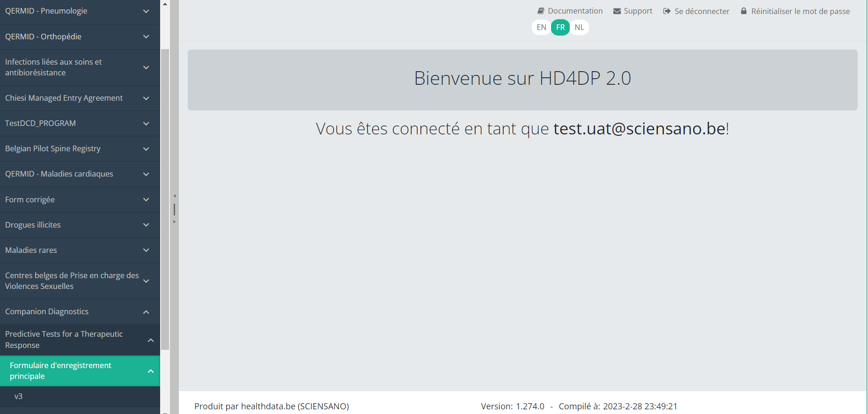Viewport: 868px width, 414px height.
Task: Open v3 under Formulaire d'enregistrement principale
Action: click(x=19, y=396)
